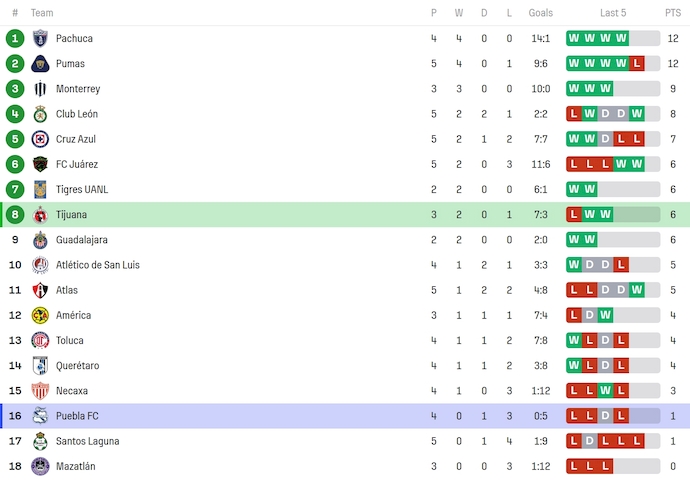Click the Goals column header
Viewport: 690px width, 481px height.
pos(541,13)
